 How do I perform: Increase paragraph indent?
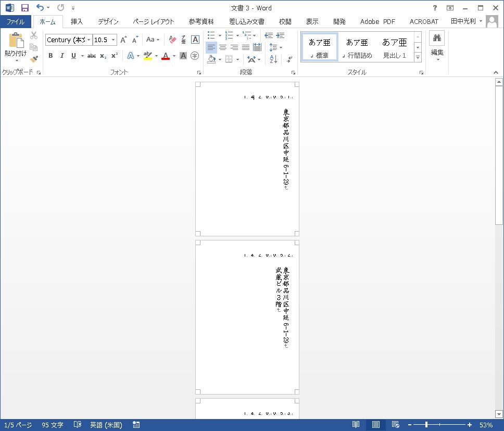280,35
